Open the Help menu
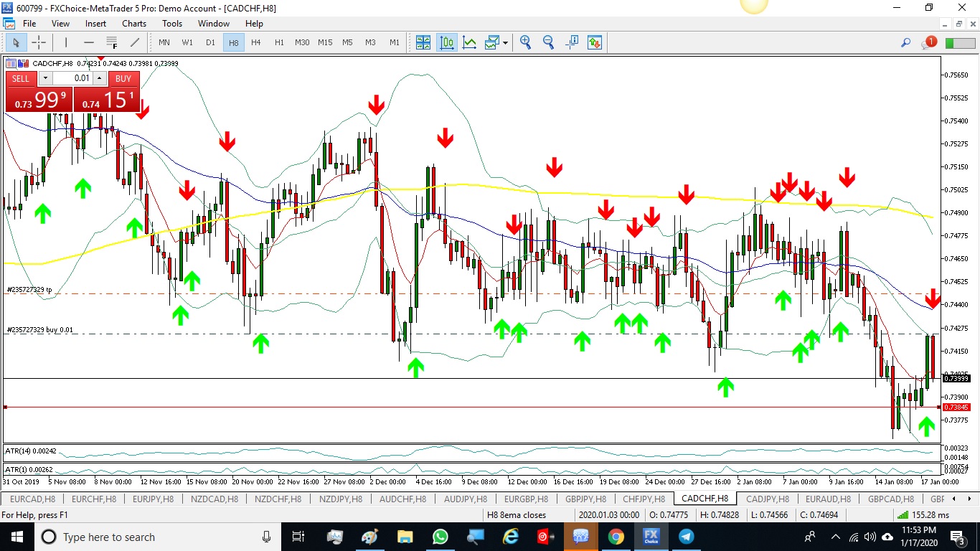The image size is (980, 551). coord(254,24)
